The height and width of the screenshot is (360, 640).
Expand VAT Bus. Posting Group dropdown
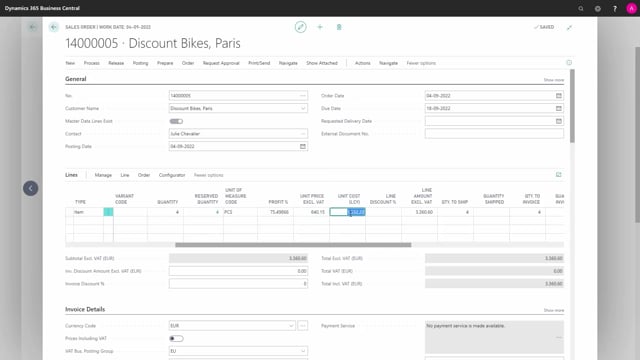pos(303,351)
